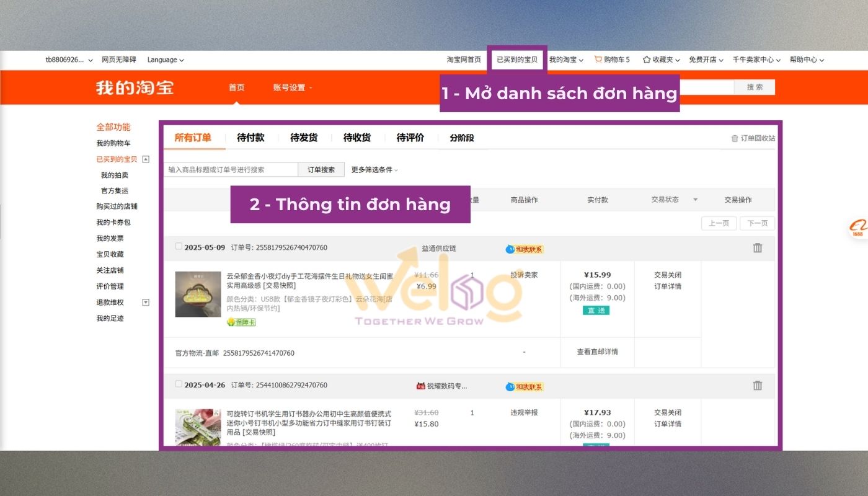Open 淘宝网首页 in top bar
Image resolution: width=868 pixels, height=496 pixels.
(464, 60)
